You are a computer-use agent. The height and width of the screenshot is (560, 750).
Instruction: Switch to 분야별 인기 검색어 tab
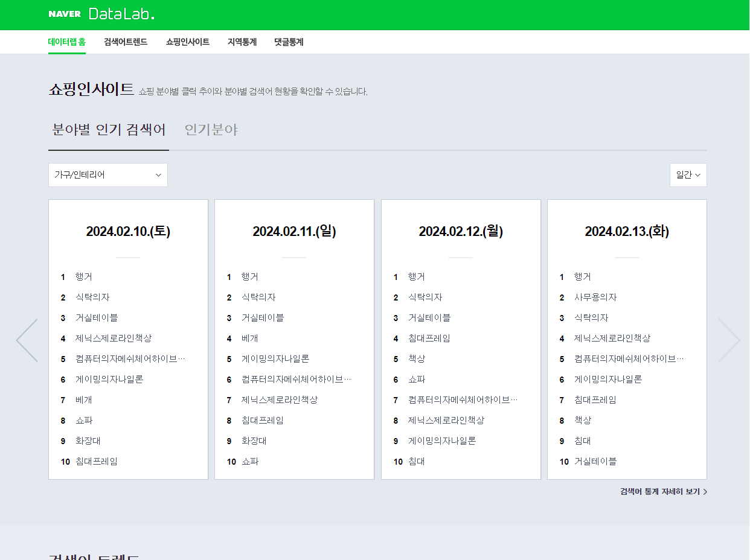point(109,130)
